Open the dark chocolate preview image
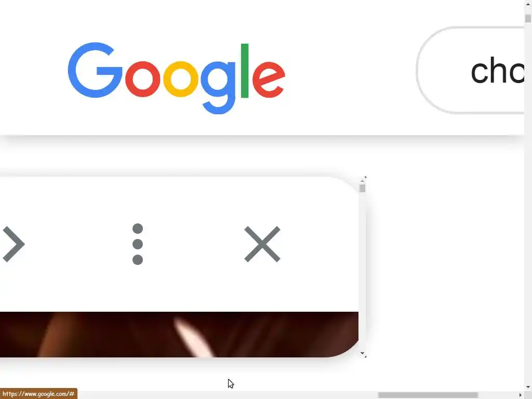The width and height of the screenshot is (532, 399). tap(179, 334)
